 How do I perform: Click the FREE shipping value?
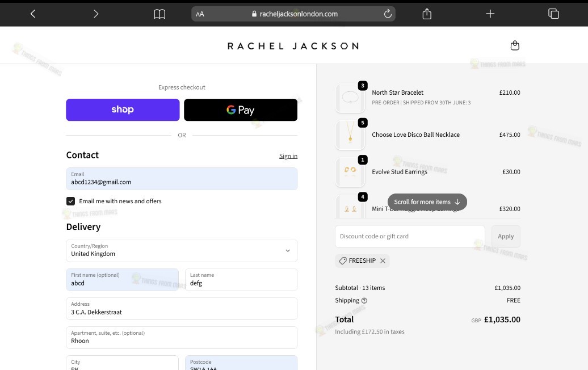click(514, 300)
